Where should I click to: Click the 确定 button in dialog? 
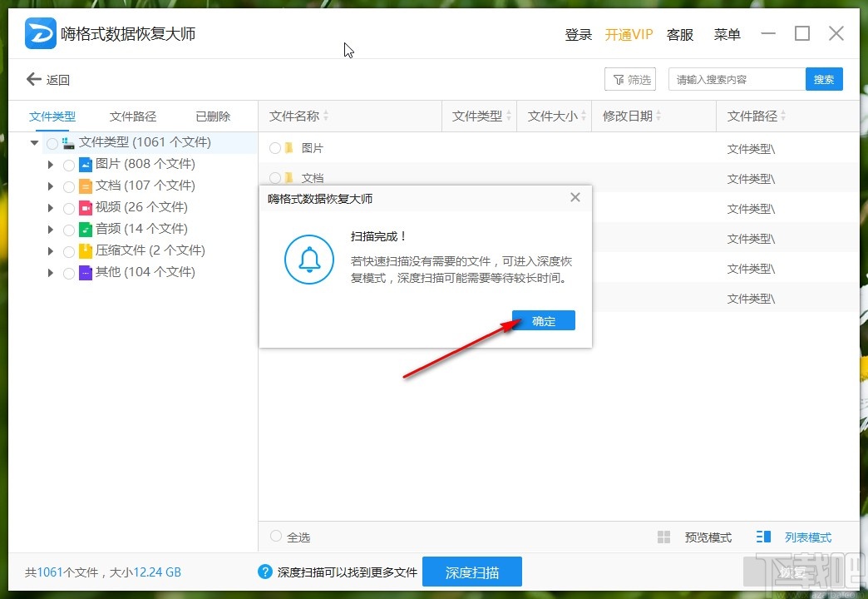tap(544, 320)
